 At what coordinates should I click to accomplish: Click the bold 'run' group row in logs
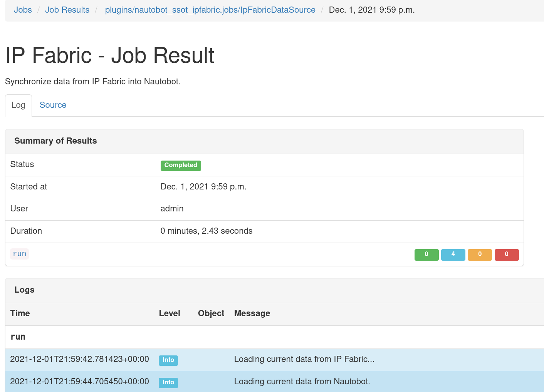(18, 337)
